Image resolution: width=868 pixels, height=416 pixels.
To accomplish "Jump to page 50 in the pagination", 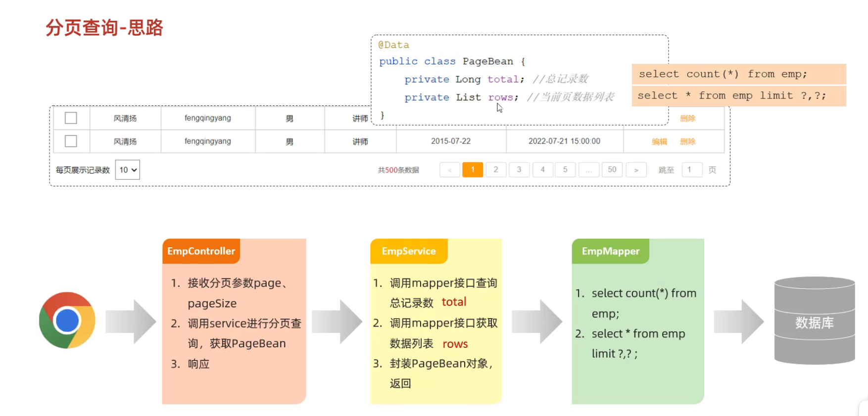I will (612, 170).
